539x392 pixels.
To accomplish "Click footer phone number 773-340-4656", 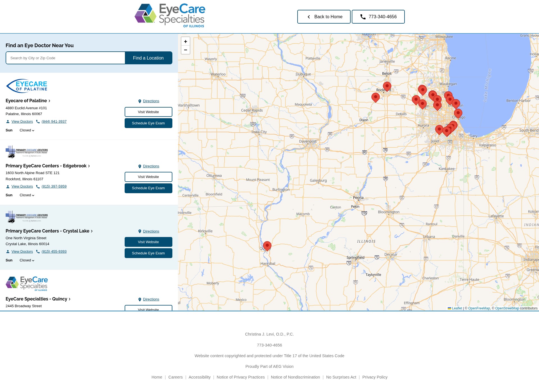I will tap(269, 345).
